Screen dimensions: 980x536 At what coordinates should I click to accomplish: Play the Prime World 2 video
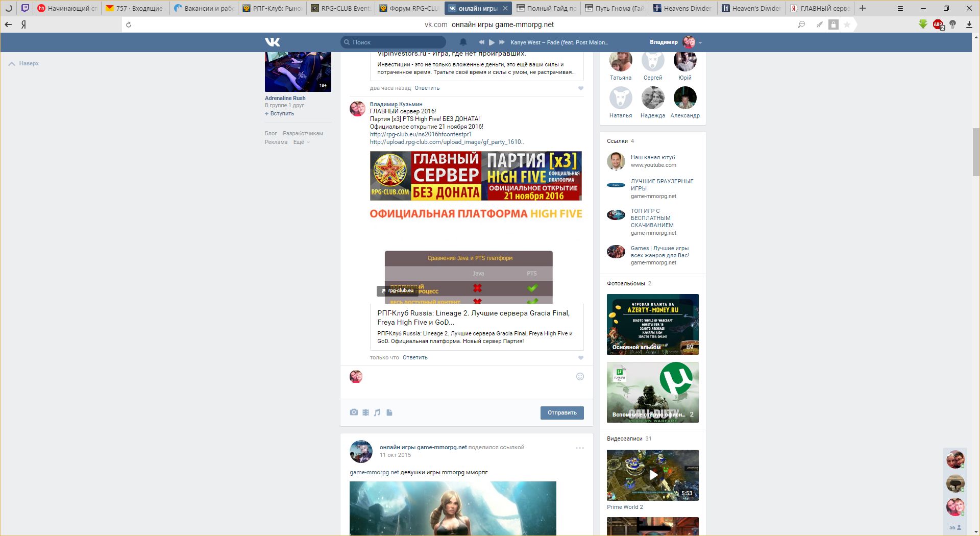(652, 475)
